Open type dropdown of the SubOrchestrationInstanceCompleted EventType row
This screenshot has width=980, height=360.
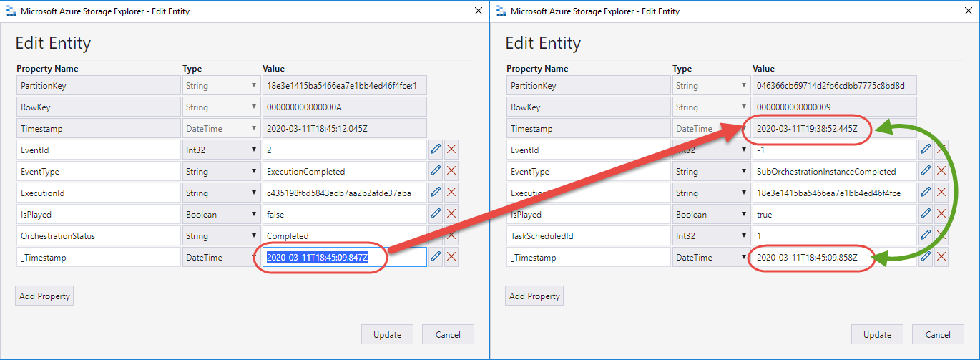tap(711, 171)
